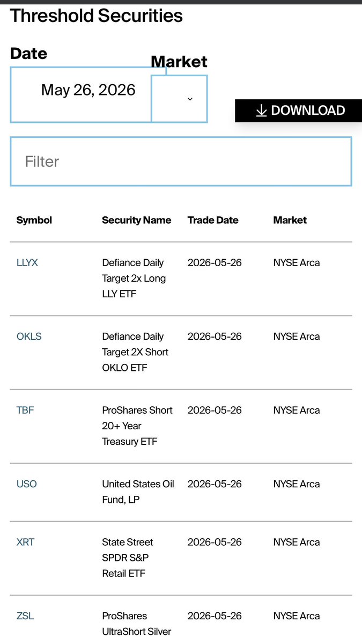
Task: Select the United States Oil Fund, LP row
Action: [x=181, y=492]
